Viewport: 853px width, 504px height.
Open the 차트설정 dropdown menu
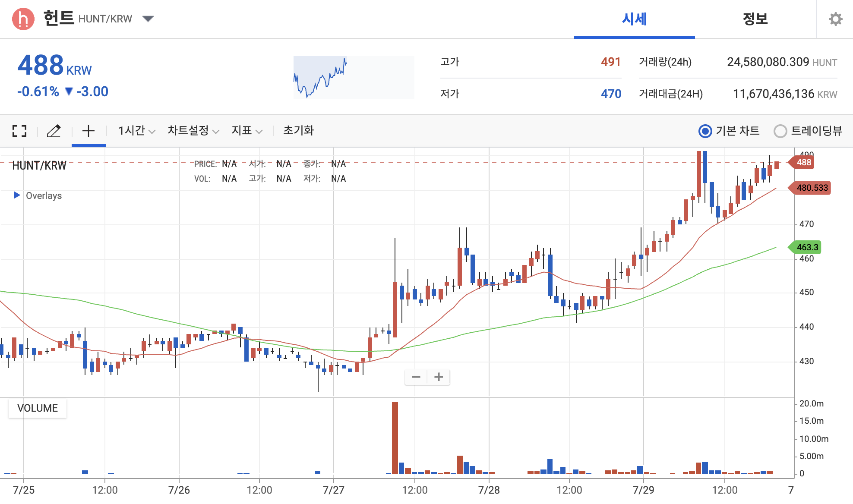(193, 131)
